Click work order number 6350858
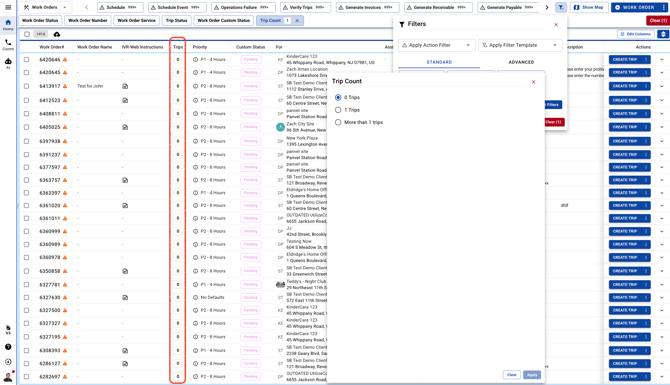 point(50,271)
